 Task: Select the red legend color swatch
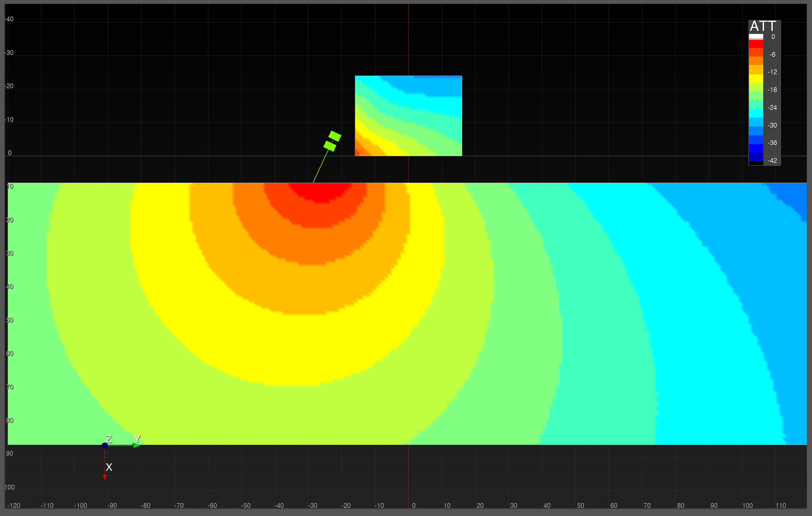[x=756, y=44]
